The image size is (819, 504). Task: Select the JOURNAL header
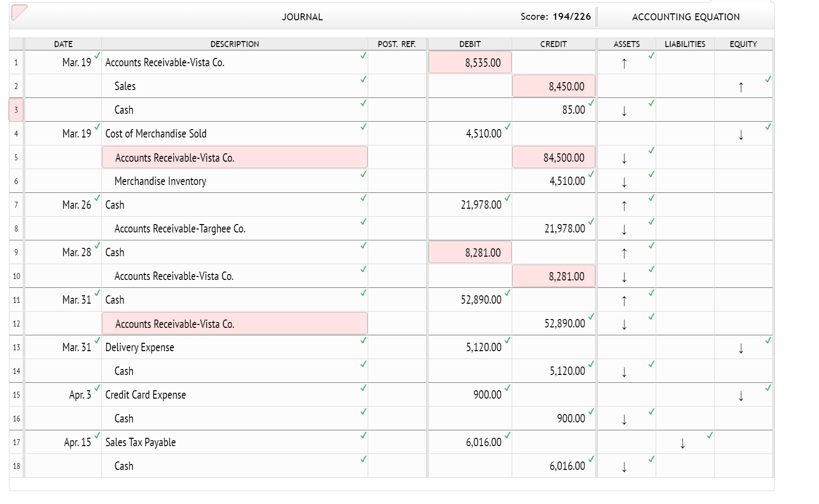tap(302, 16)
